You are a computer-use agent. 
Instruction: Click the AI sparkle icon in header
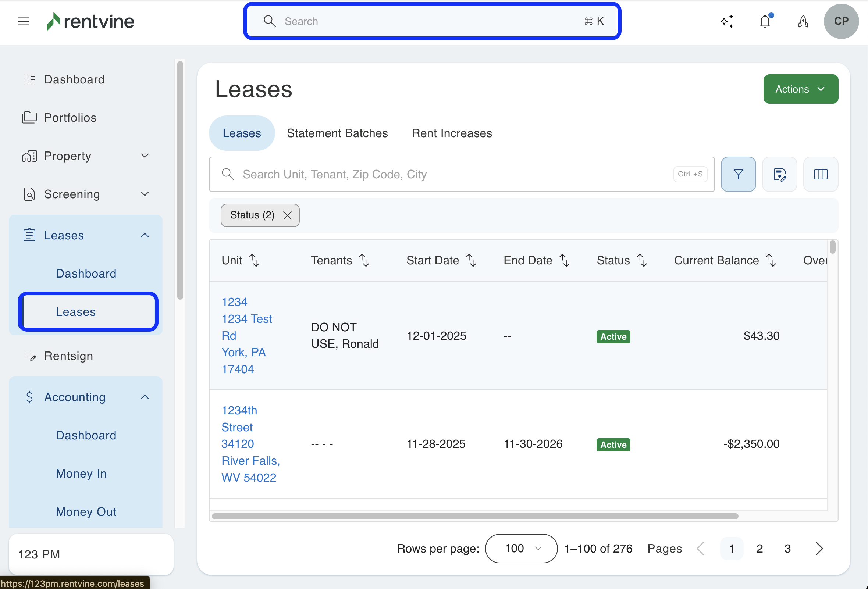727,21
